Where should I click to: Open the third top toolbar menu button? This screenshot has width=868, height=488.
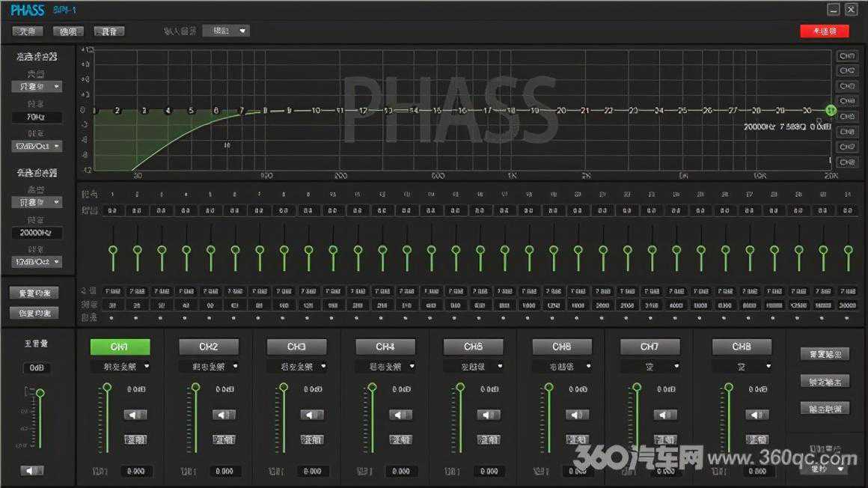(109, 31)
